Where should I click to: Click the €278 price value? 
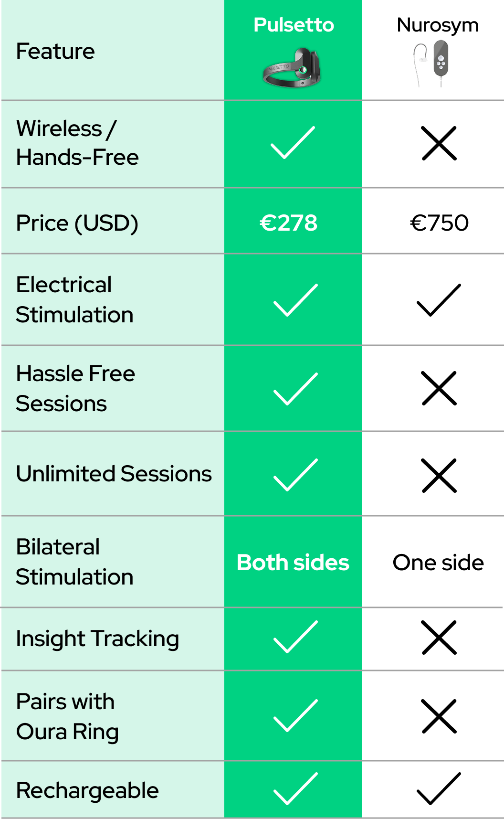coord(289,223)
